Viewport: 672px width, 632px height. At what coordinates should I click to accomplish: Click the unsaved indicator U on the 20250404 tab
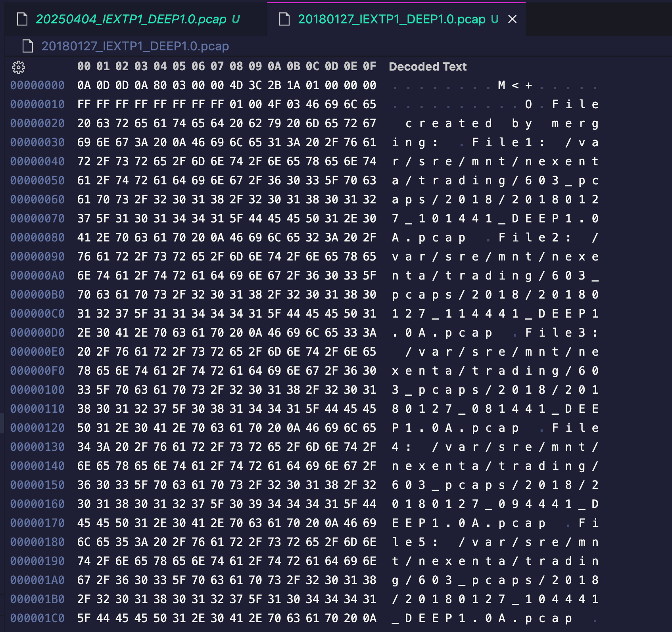tap(236, 19)
